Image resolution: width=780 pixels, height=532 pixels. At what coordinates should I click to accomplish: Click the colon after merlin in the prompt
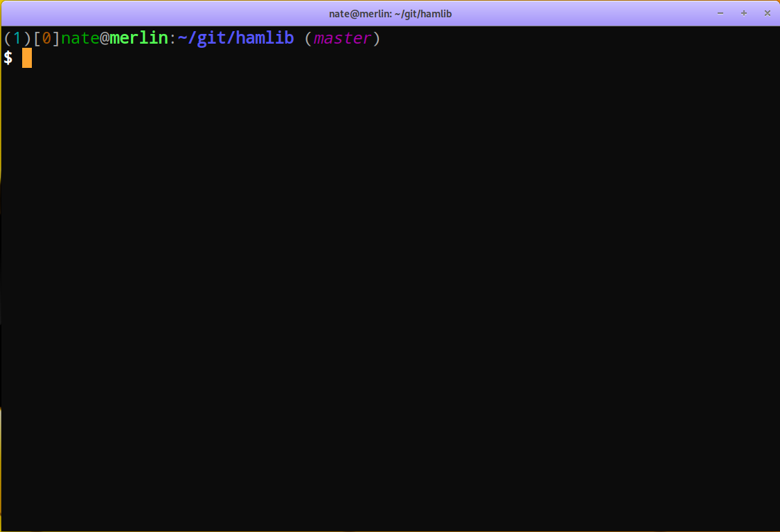[x=172, y=39]
